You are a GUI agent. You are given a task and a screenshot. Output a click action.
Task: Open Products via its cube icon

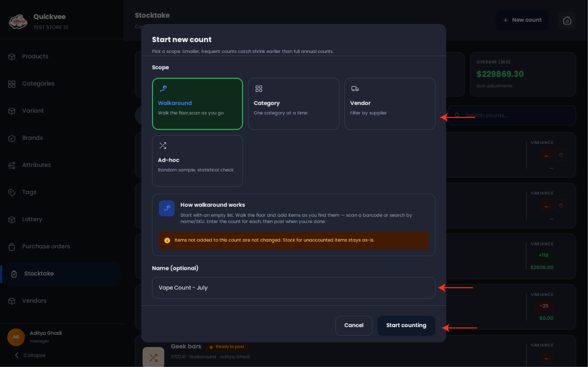click(x=12, y=56)
